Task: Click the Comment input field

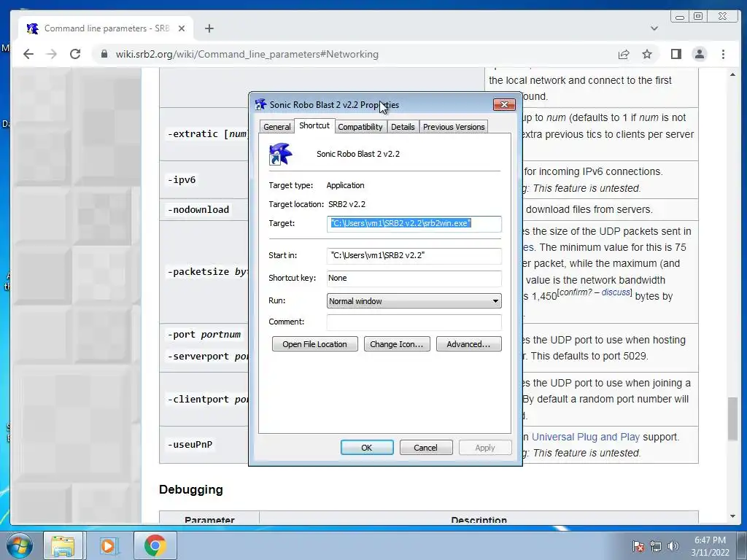Action: (414, 322)
